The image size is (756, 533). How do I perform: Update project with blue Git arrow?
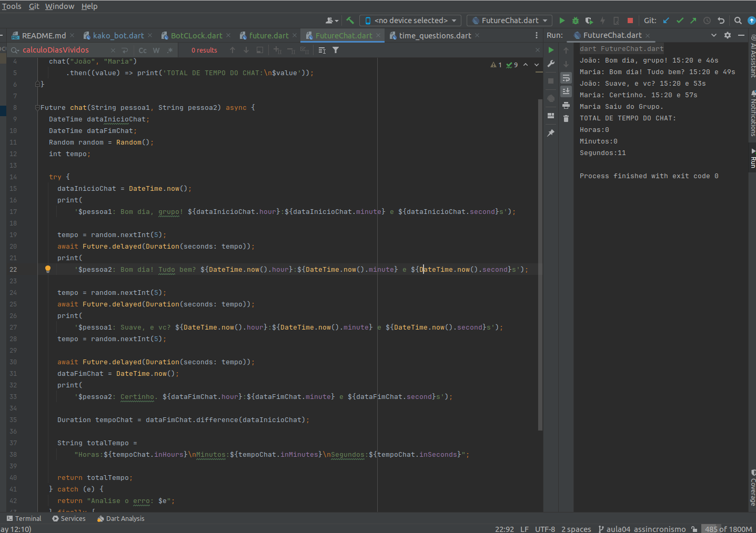666,20
